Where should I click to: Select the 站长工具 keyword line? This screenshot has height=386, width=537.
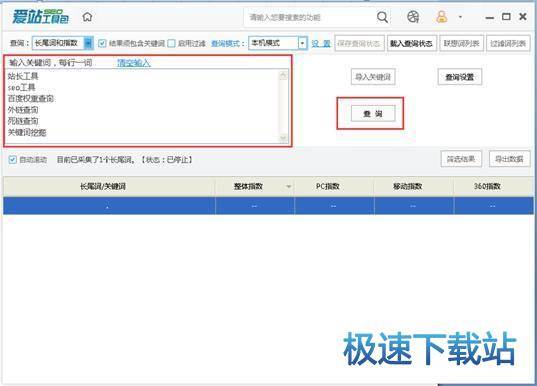[x=23, y=76]
